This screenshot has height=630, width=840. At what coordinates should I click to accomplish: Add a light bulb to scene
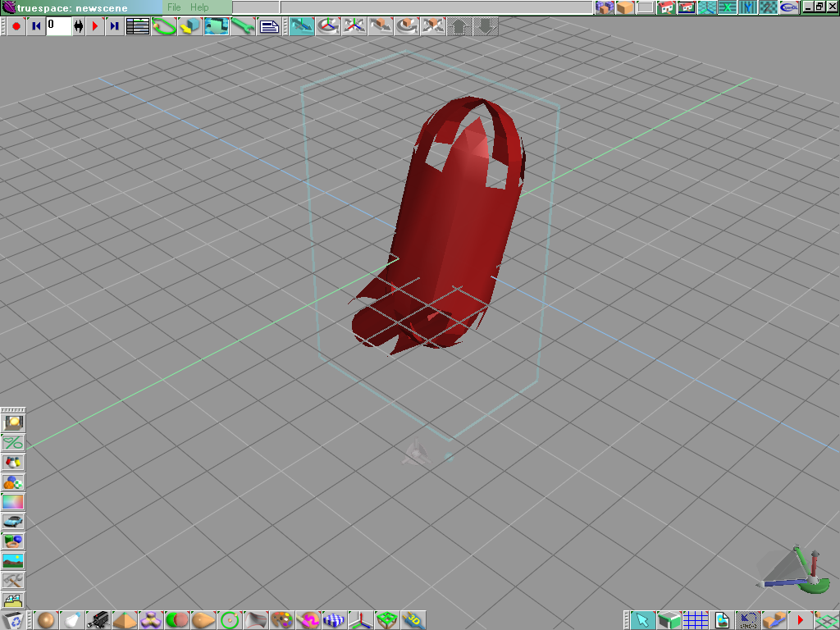73,620
